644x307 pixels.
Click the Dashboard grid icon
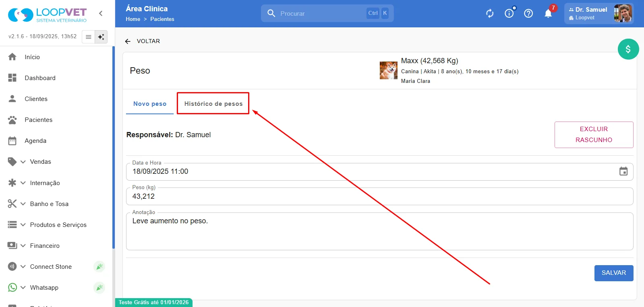pyautogui.click(x=12, y=78)
